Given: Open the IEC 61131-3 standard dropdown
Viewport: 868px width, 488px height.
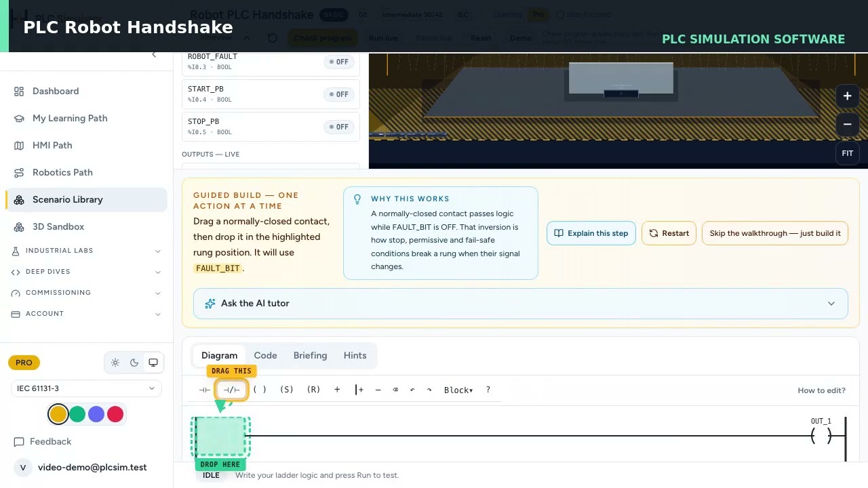Looking at the screenshot, I should pos(86,388).
